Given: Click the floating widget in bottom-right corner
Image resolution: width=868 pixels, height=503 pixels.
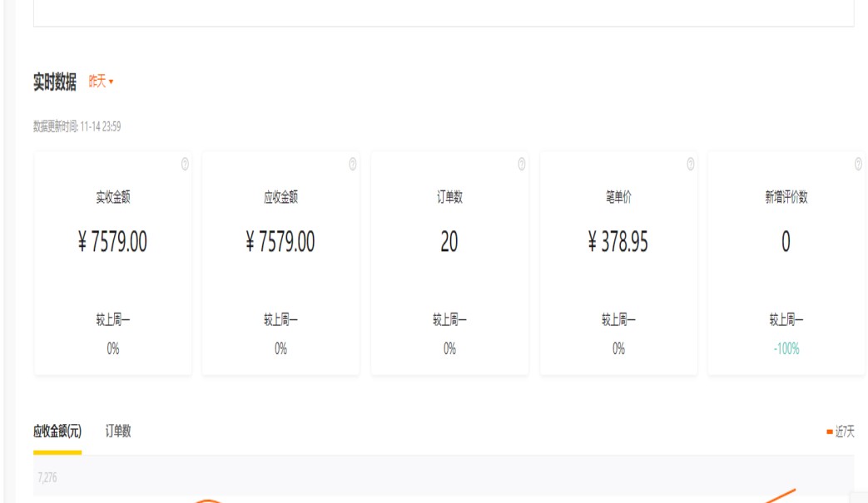Looking at the screenshot, I should point(858,497).
